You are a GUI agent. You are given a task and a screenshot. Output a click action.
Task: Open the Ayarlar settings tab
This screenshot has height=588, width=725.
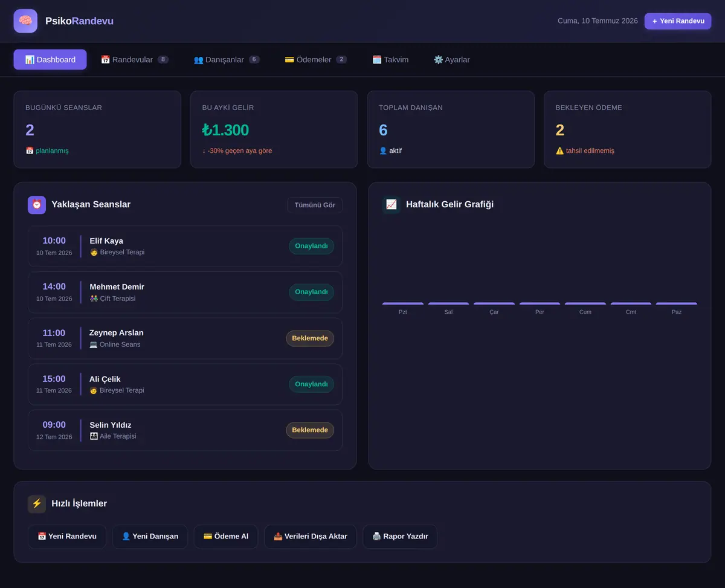(452, 60)
